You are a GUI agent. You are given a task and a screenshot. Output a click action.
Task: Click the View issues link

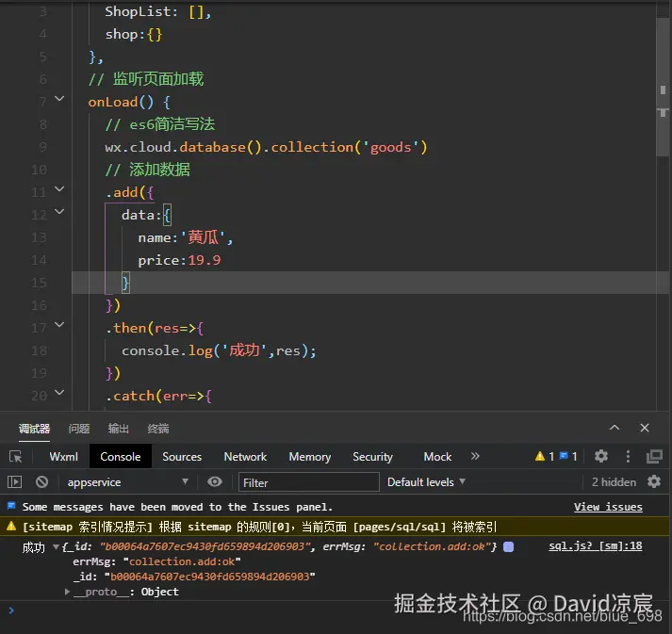click(x=608, y=507)
